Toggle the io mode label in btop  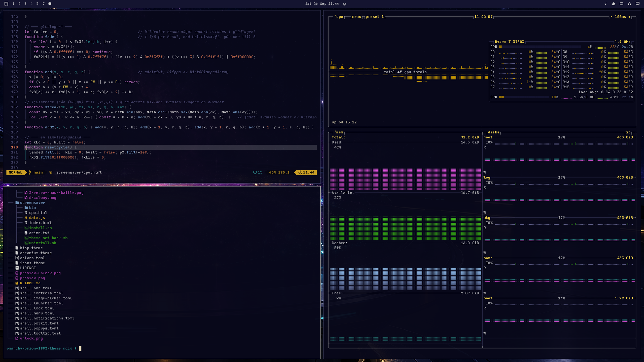coord(628,132)
